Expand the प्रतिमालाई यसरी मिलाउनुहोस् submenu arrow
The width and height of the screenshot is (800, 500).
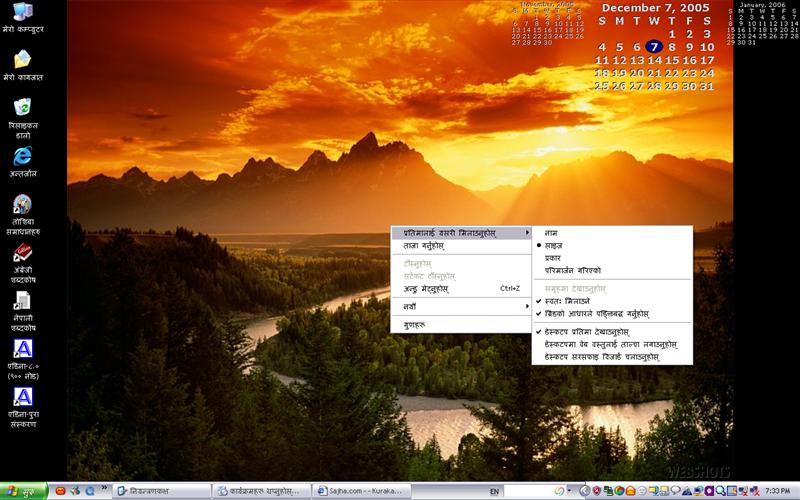click(x=527, y=233)
